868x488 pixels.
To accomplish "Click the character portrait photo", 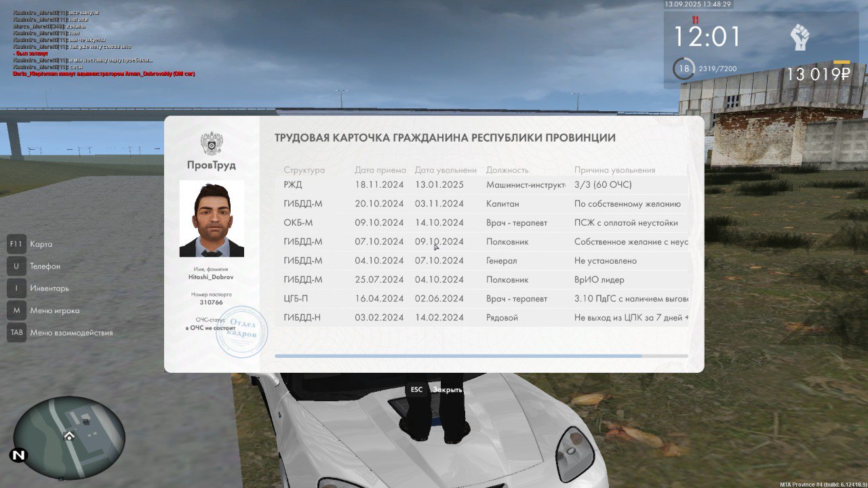I will (x=212, y=218).
